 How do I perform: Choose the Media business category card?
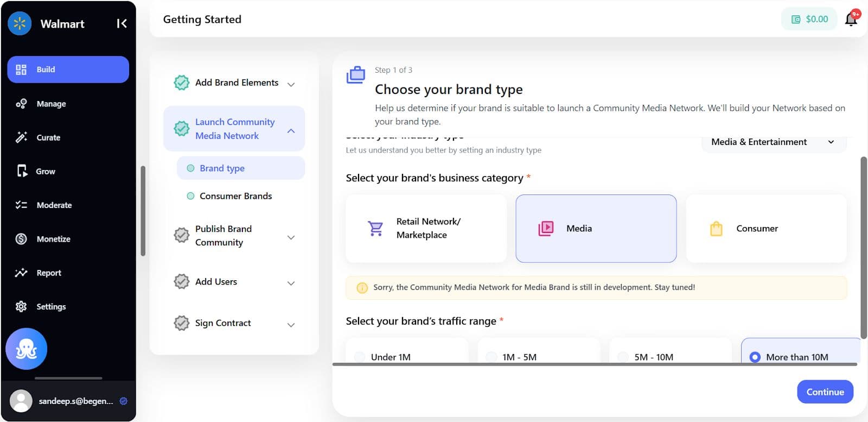click(596, 228)
